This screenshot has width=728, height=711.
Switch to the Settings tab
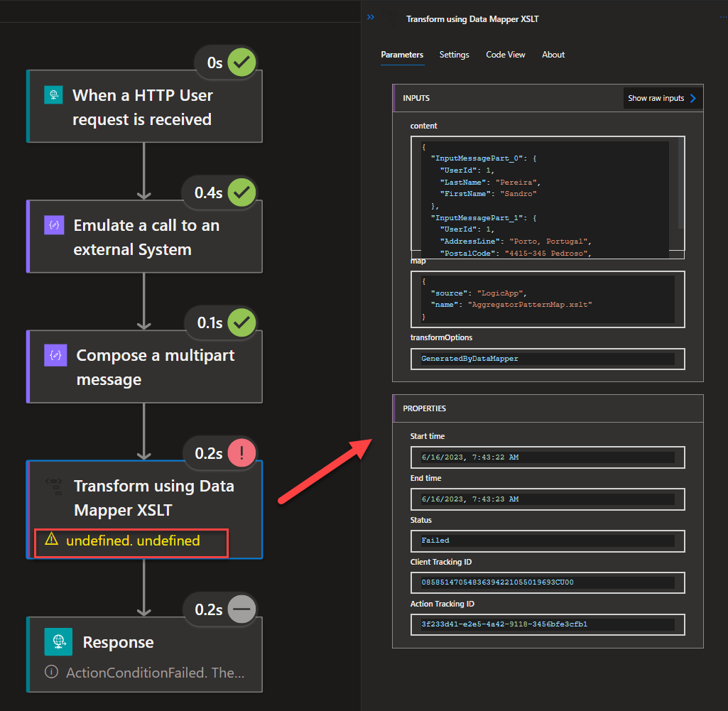(x=454, y=55)
